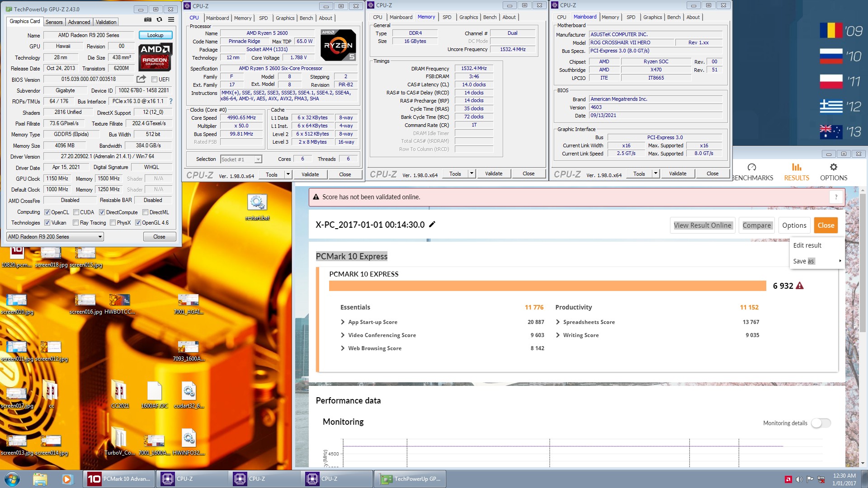Open SPD tab in CPU-Z Memory window
This screenshot has width=868, height=488.
[x=447, y=17]
